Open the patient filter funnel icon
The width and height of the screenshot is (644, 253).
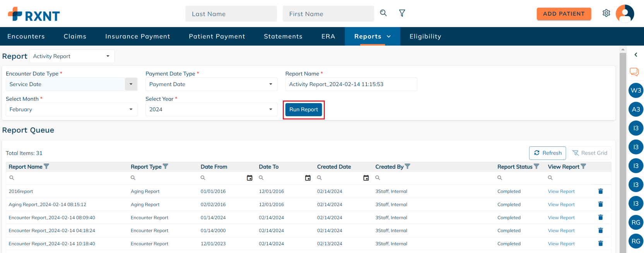[402, 13]
